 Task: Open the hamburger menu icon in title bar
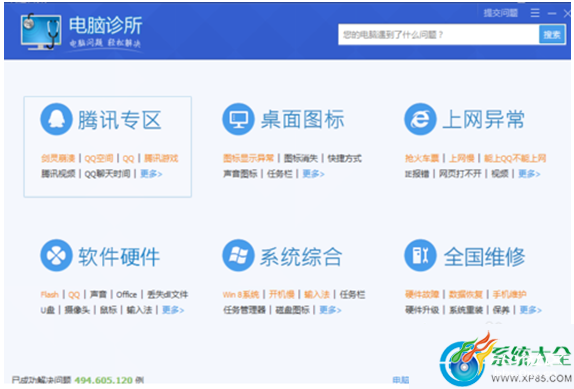[x=535, y=13]
